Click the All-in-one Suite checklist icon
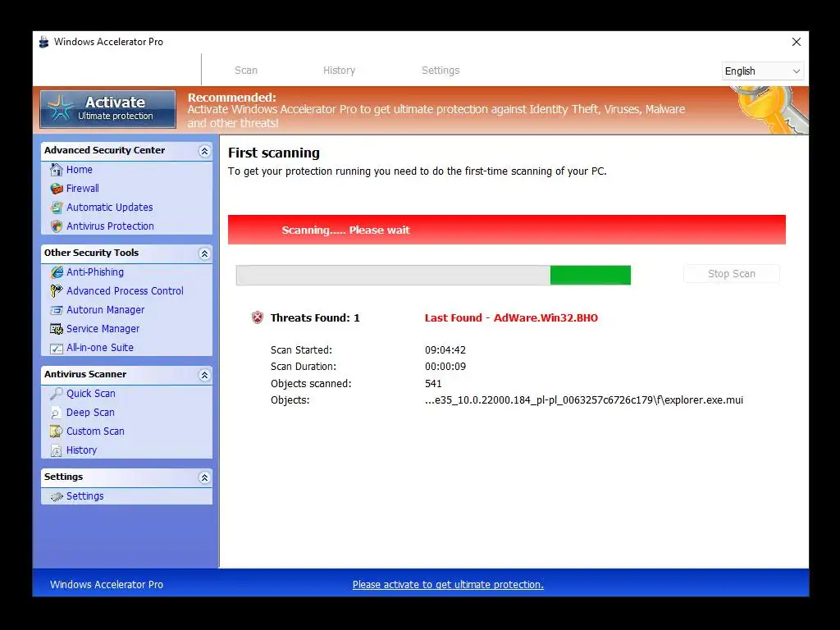Screen dimensions: 840x630 coord(57,348)
